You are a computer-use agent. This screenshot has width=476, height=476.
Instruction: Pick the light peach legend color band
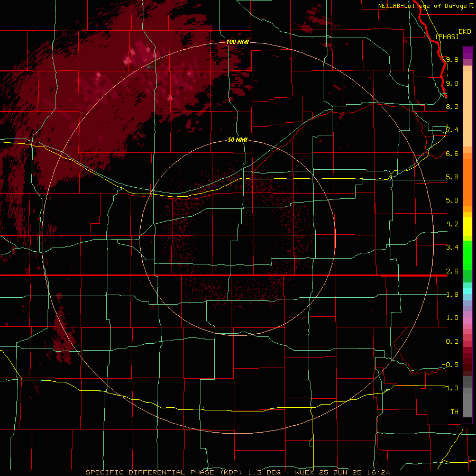coord(467,108)
